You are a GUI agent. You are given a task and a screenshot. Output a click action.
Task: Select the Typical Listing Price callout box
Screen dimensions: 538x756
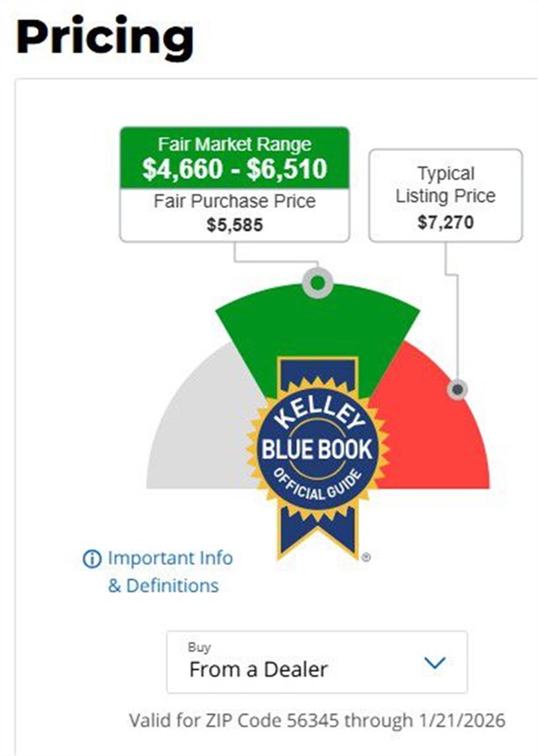coord(446,196)
